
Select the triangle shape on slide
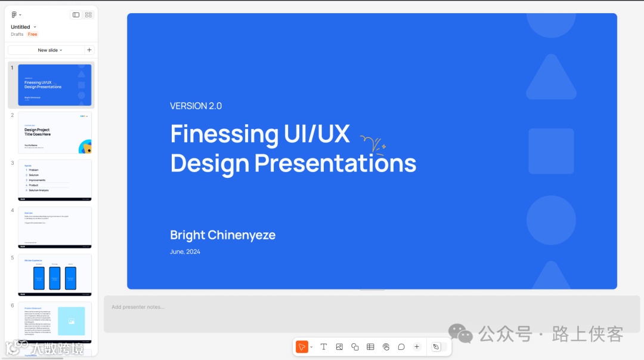[x=551, y=78]
